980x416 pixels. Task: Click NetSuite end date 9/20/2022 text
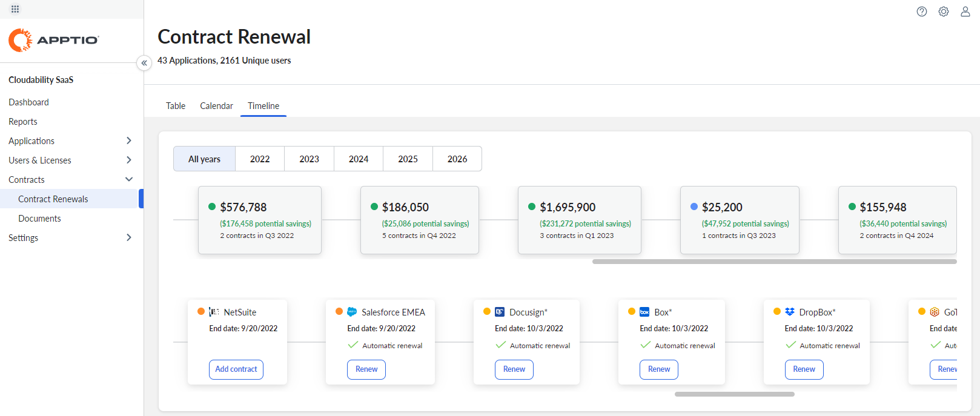[x=243, y=328]
